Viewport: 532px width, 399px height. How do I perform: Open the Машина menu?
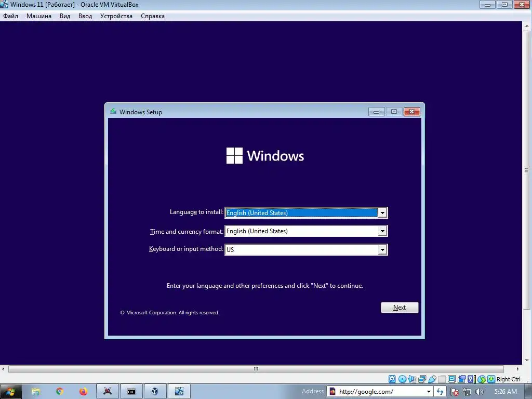pos(38,16)
